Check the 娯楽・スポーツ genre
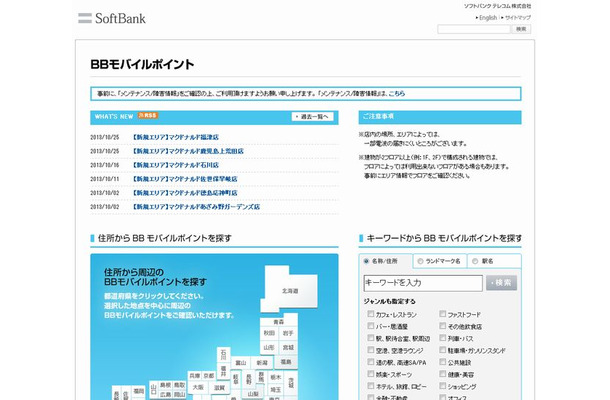This screenshot has height=400, width=610. pyautogui.click(x=370, y=374)
